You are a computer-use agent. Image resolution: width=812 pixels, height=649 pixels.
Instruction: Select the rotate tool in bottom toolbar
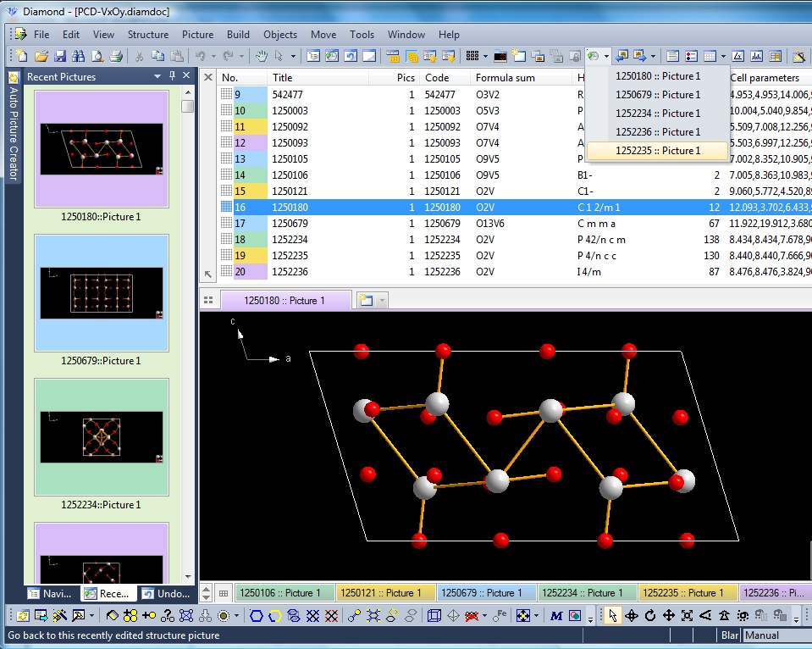pos(650,615)
